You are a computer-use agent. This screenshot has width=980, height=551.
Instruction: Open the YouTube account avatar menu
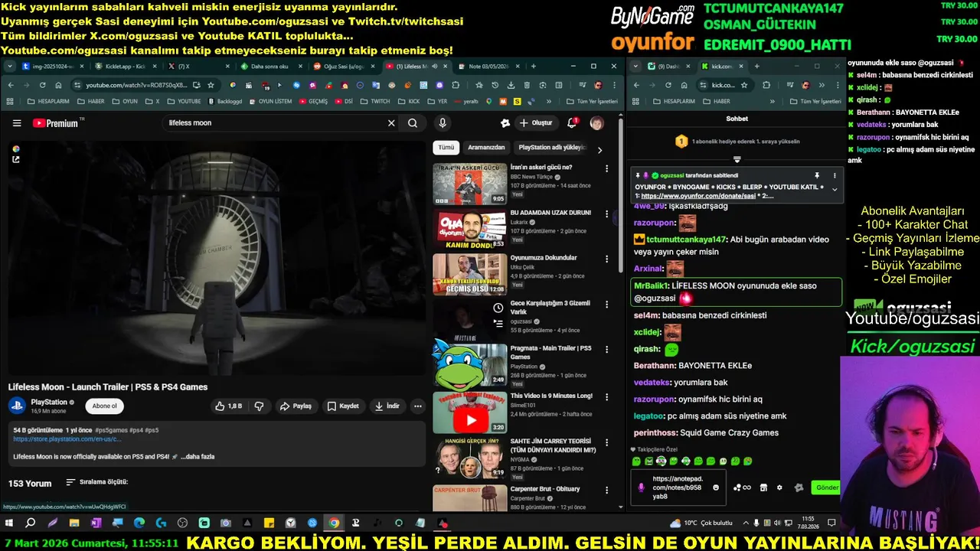click(x=596, y=123)
